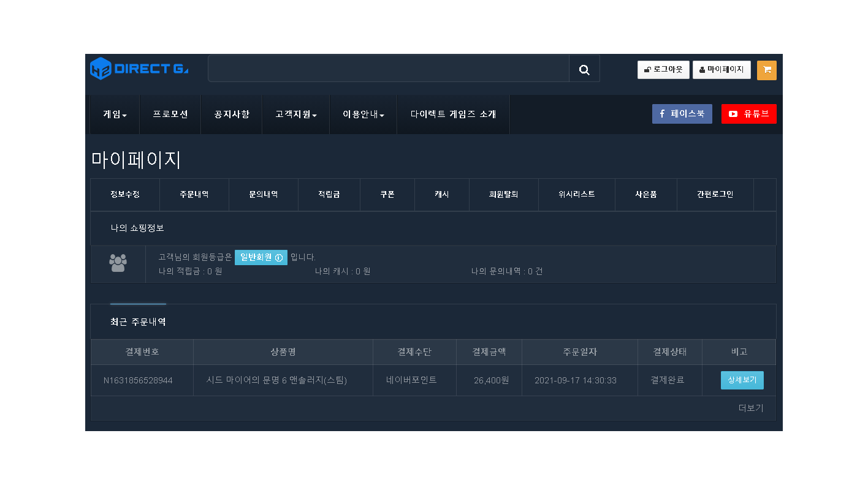
Task: Click the 상품명 column header
Action: click(x=283, y=352)
